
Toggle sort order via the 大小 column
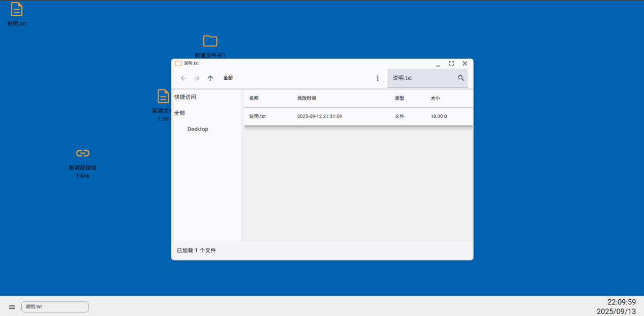point(435,98)
